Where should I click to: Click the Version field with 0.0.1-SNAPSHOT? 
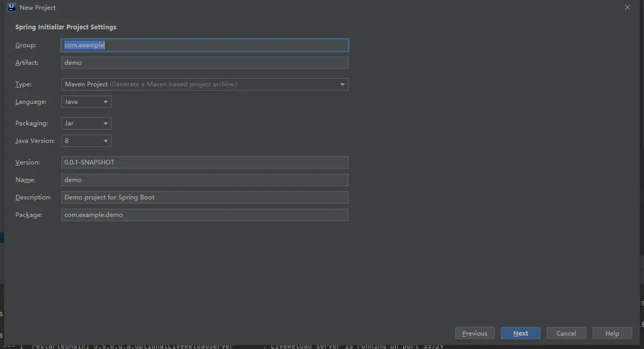click(204, 162)
